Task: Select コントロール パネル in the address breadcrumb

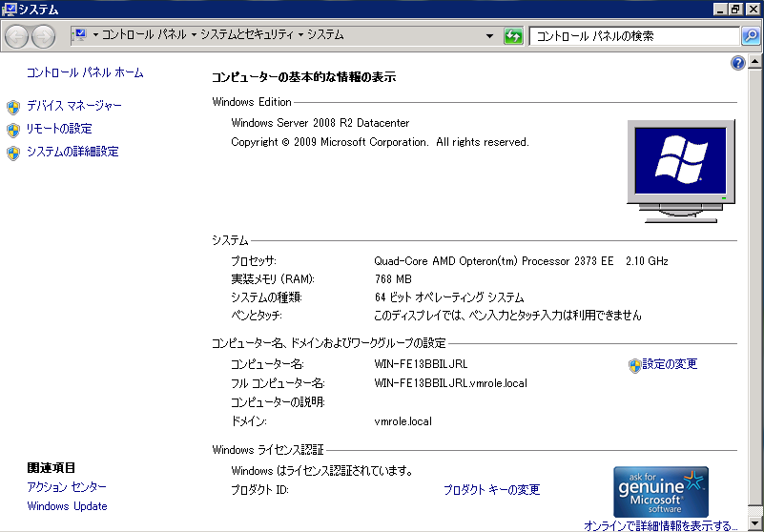Action: [144, 35]
